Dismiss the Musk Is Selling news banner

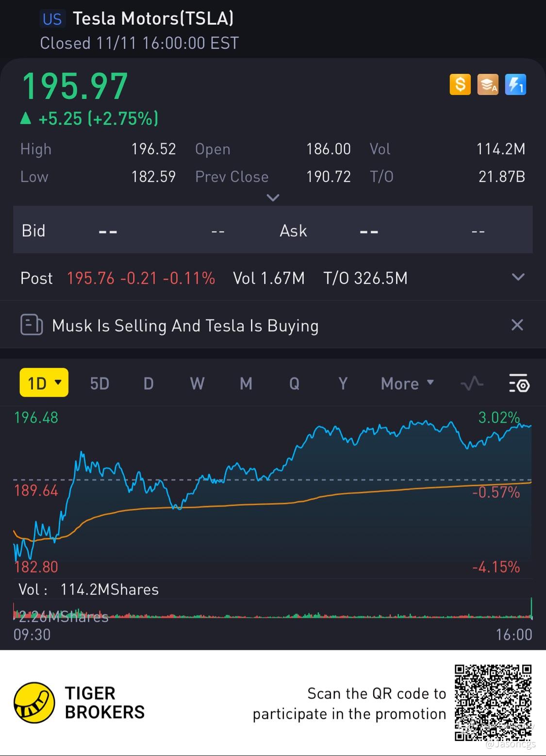pos(517,325)
